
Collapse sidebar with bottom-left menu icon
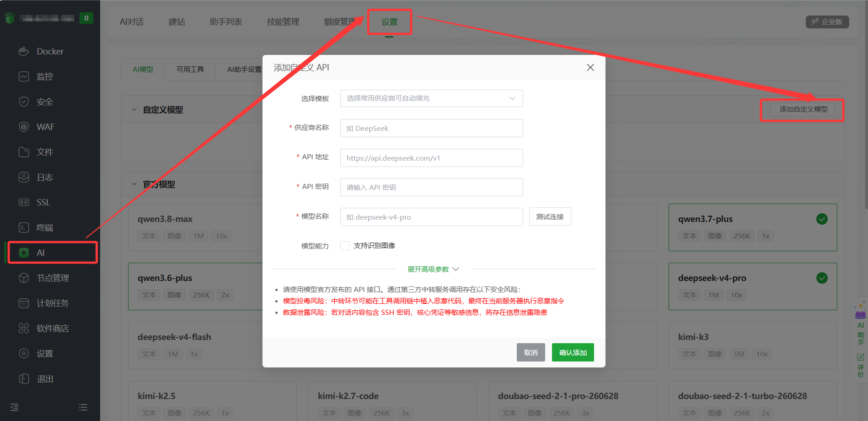coord(15,407)
